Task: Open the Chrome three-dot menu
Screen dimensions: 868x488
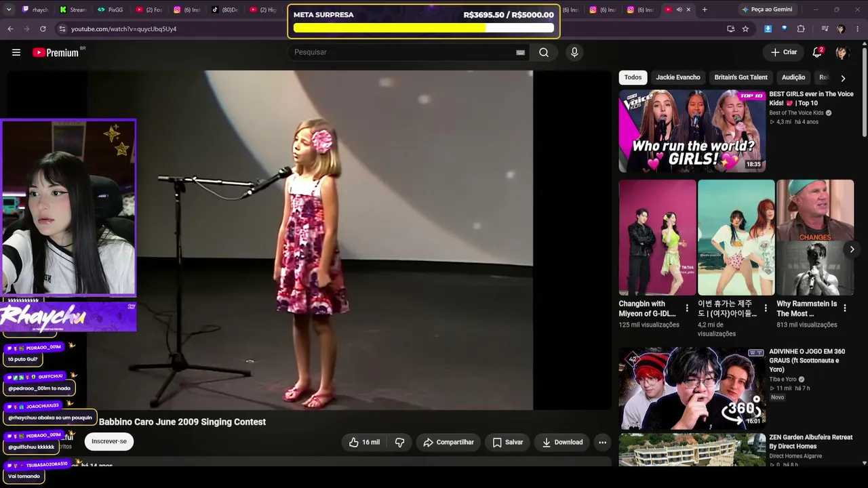Action: coord(858,29)
